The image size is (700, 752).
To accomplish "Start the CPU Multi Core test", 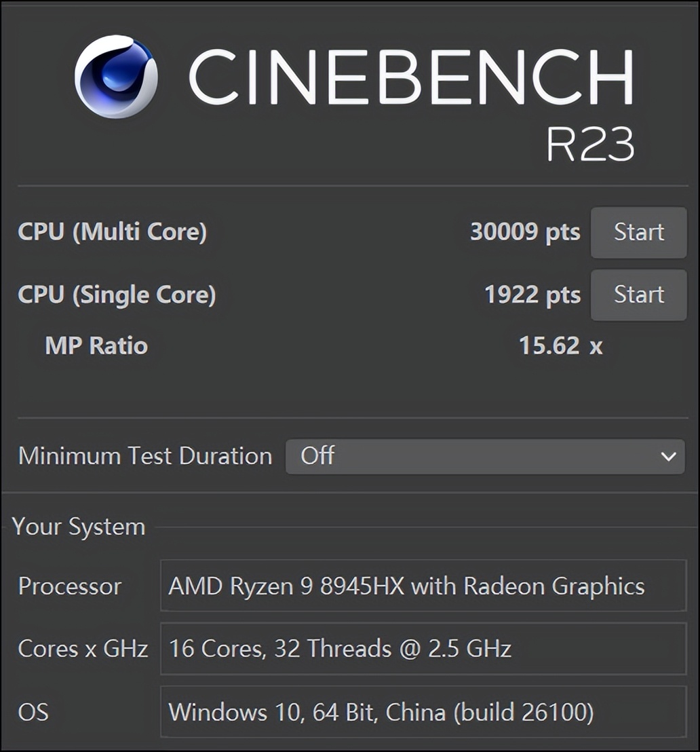I will click(638, 232).
